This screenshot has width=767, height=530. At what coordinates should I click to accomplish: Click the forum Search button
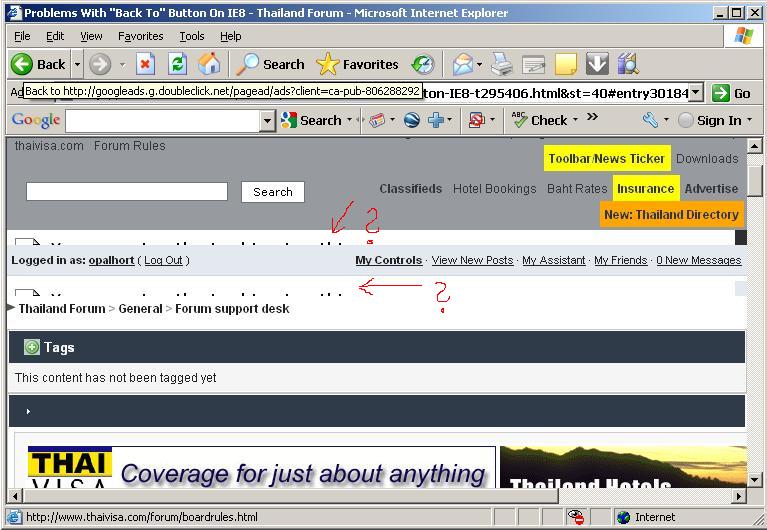(272, 192)
